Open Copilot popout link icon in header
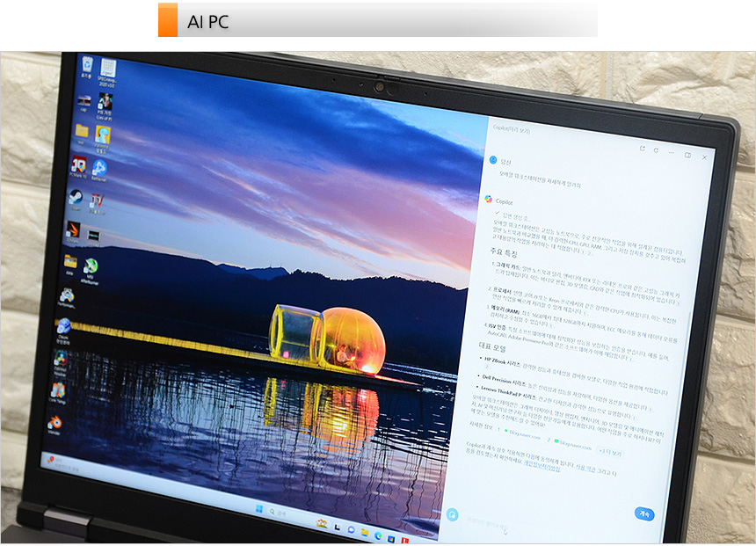Viewport: 756px width, 546px height. click(643, 149)
